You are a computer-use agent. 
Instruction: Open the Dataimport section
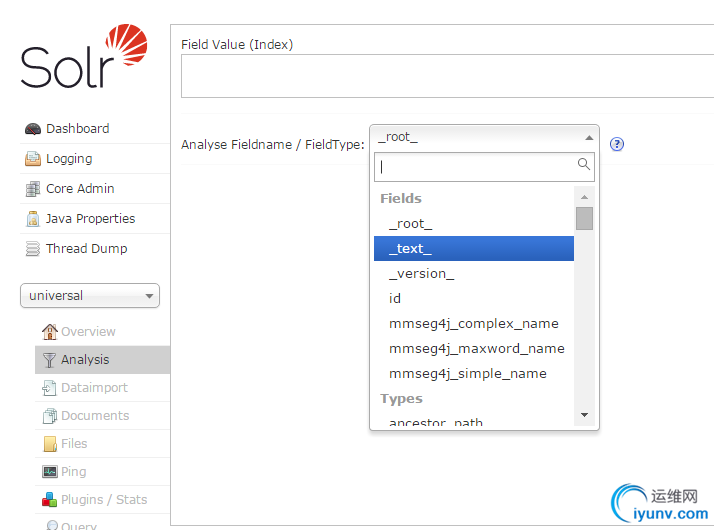[94, 388]
